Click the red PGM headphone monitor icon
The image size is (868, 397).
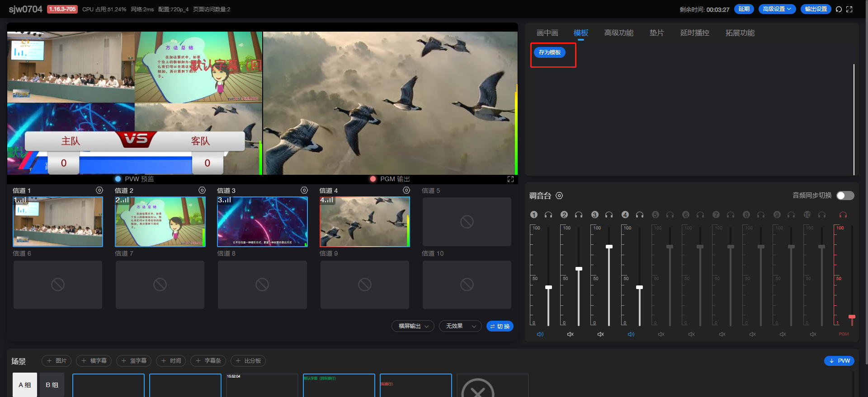click(x=843, y=215)
